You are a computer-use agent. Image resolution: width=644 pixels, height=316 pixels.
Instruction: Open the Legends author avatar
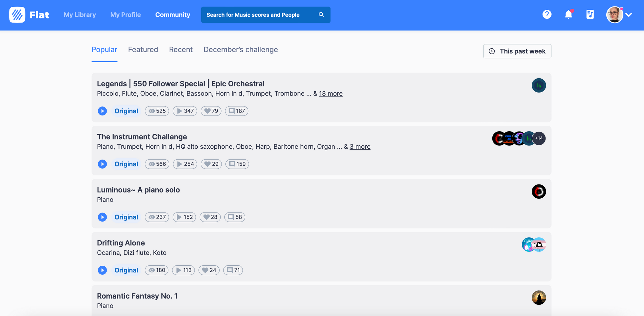539,85
